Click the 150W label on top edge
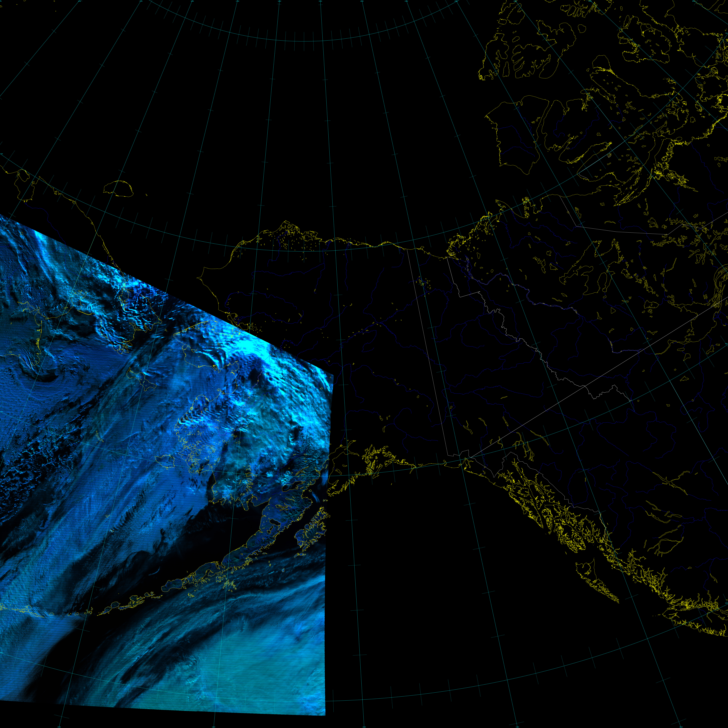Viewport: 728px width, 728px height. [x=320, y=1]
